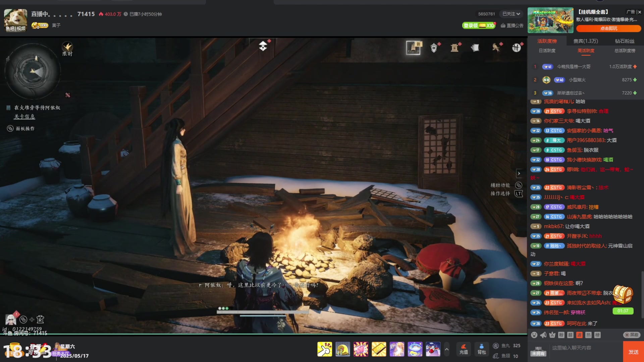Click the 鱼翅 10 balance
Viewport: 644px width, 362px height.
(x=505, y=356)
